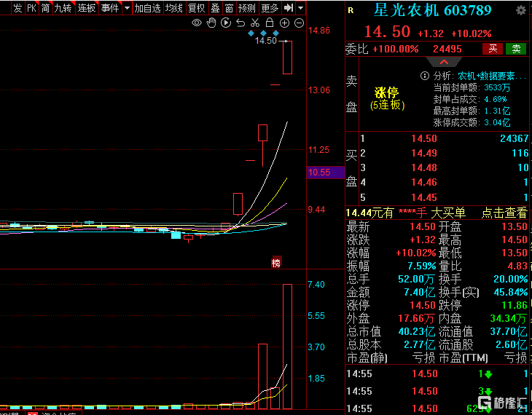532x415 pixels.
Task: Select the scissors cut tool
Action: click(255, 23)
